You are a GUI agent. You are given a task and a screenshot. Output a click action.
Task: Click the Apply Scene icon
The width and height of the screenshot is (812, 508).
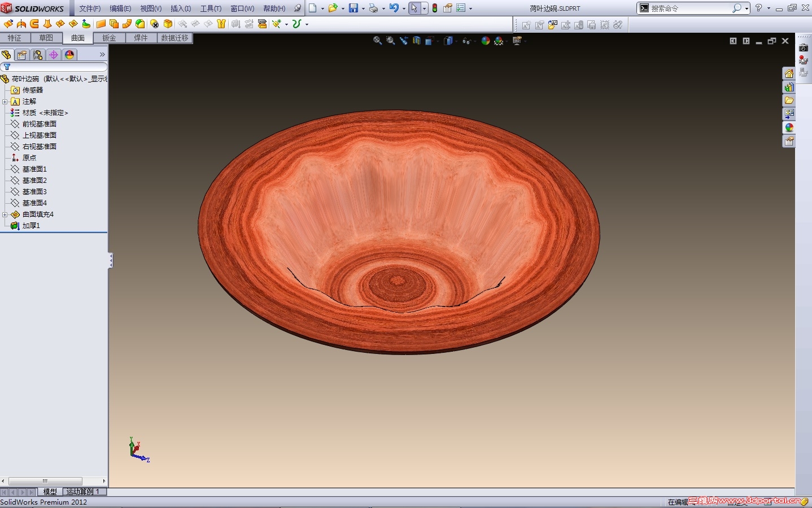pyautogui.click(x=499, y=41)
